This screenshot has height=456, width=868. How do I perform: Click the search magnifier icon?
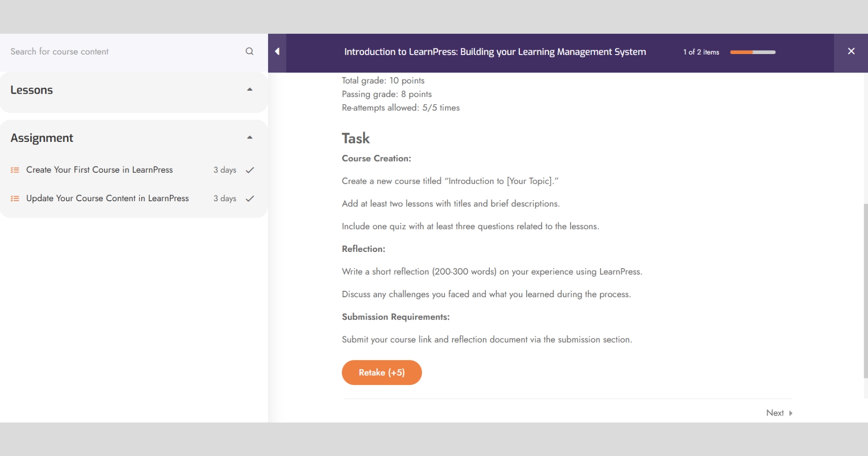pyautogui.click(x=249, y=51)
